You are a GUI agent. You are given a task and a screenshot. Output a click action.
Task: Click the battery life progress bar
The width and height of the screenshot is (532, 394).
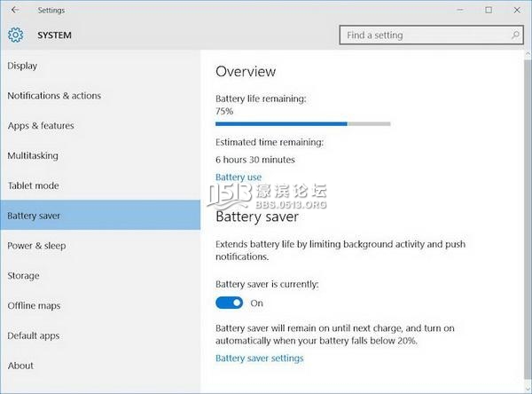[302, 124]
